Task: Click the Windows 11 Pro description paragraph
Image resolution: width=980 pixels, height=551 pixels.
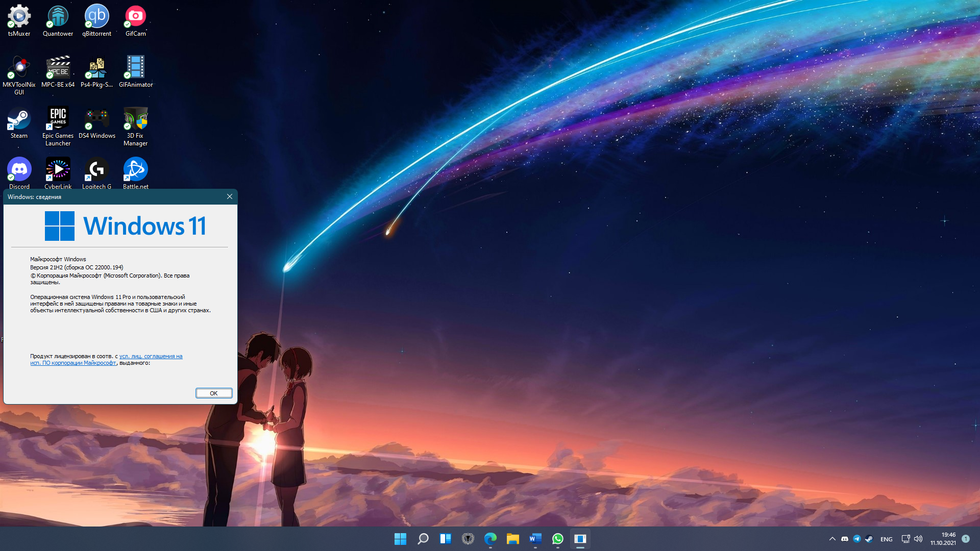Action: 120,304
